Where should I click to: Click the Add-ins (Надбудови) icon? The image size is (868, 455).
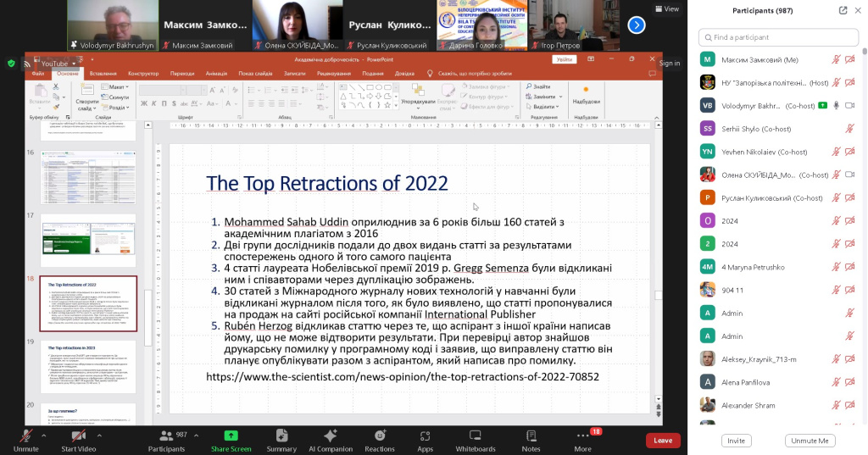click(586, 90)
